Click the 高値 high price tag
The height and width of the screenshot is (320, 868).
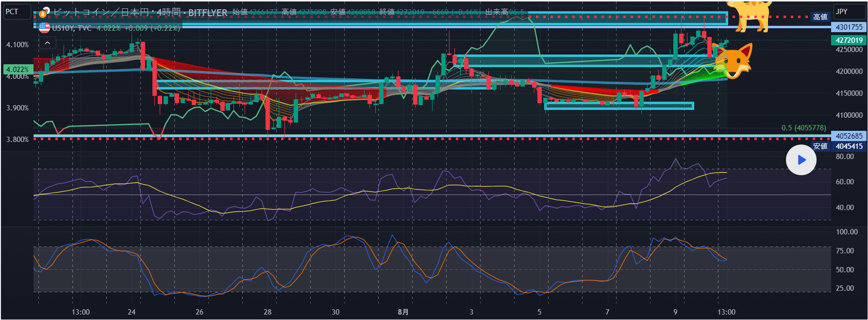pyautogui.click(x=820, y=17)
